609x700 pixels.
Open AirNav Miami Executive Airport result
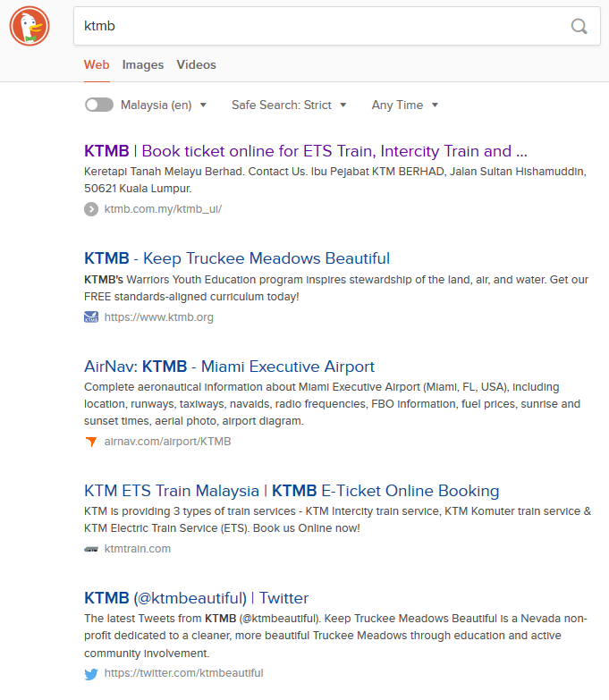(229, 366)
